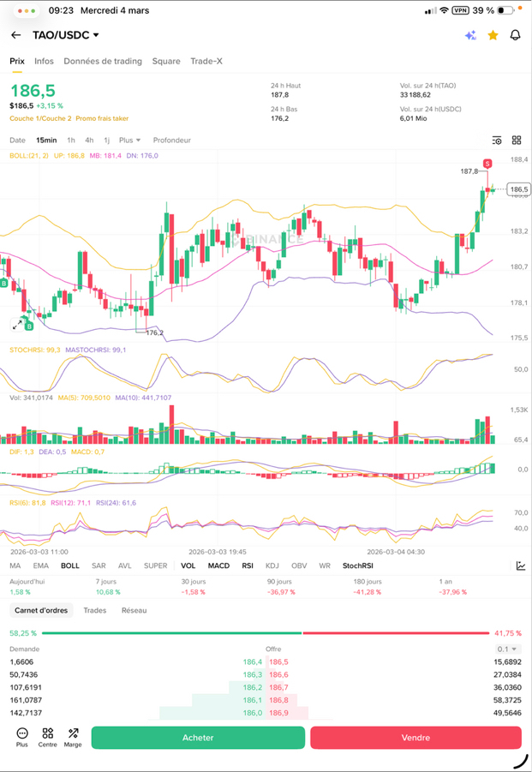Screen dimensions: 532x772
Task: Switch to the Infos tab
Action: pos(44,61)
